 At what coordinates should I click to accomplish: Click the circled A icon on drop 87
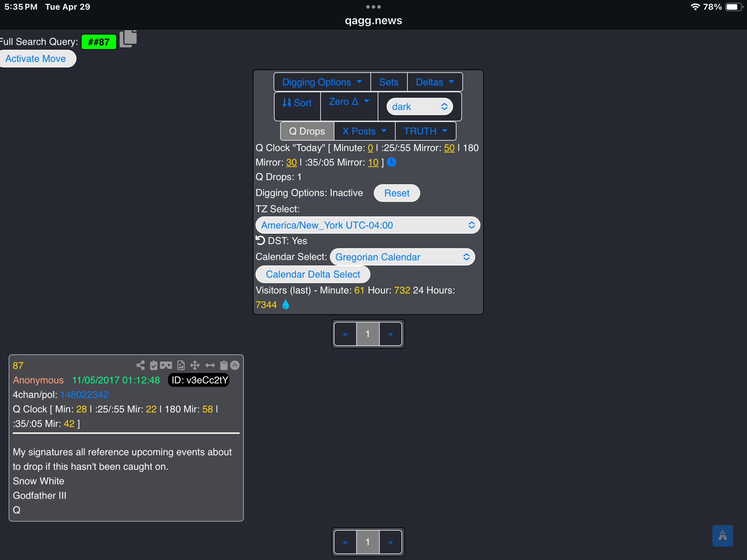pyautogui.click(x=235, y=365)
